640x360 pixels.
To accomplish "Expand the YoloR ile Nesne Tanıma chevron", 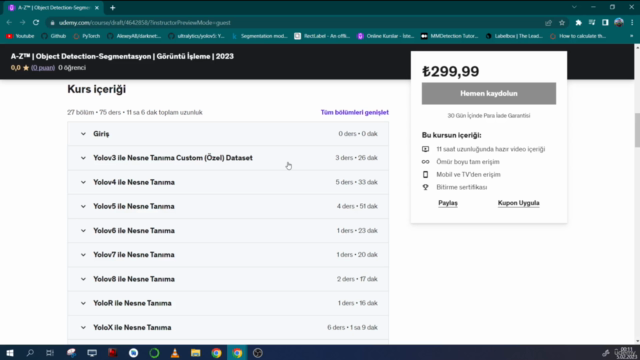I will pos(83,303).
